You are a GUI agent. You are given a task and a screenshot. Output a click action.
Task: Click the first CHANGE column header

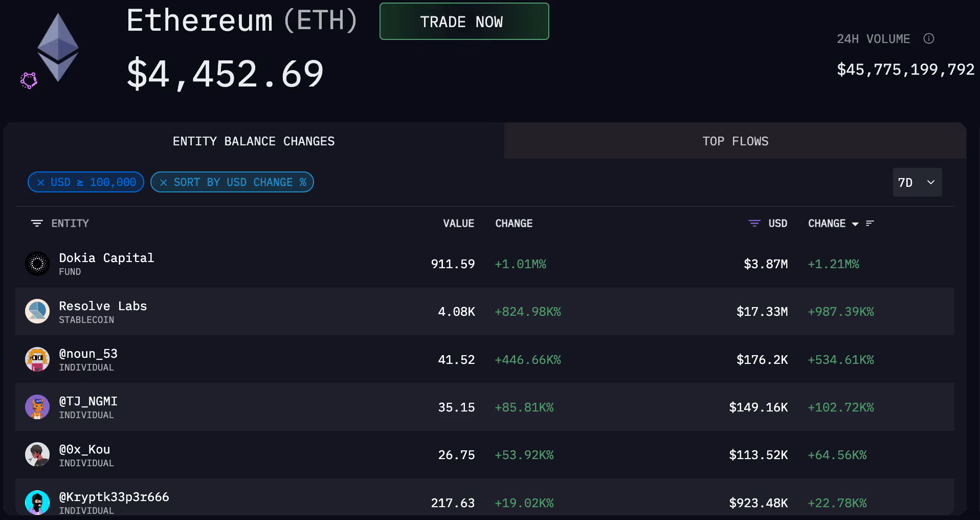coord(514,223)
